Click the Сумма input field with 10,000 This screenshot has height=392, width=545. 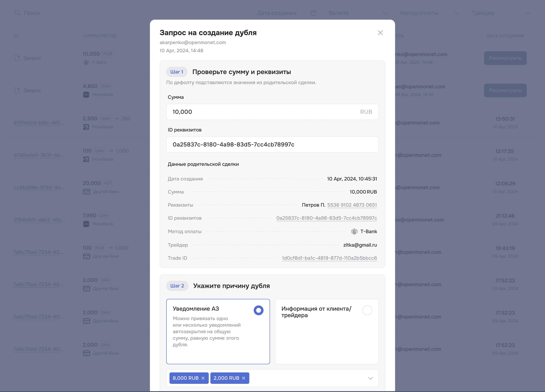[264, 112]
